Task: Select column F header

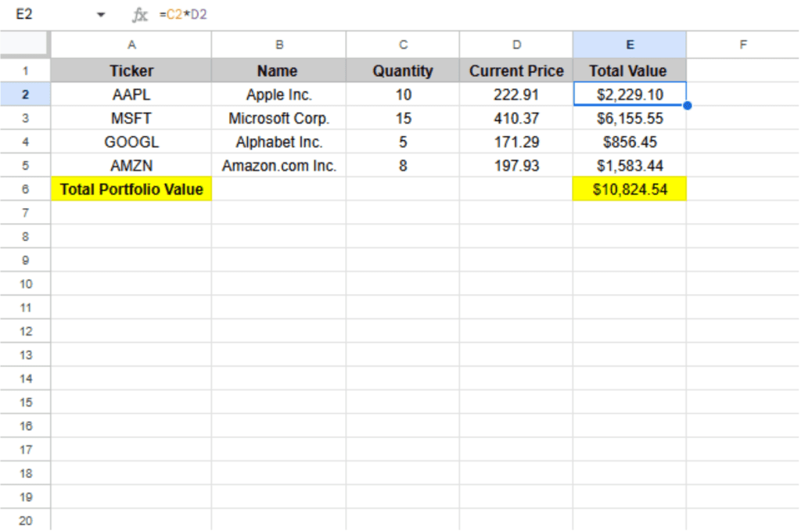Action: (x=742, y=45)
